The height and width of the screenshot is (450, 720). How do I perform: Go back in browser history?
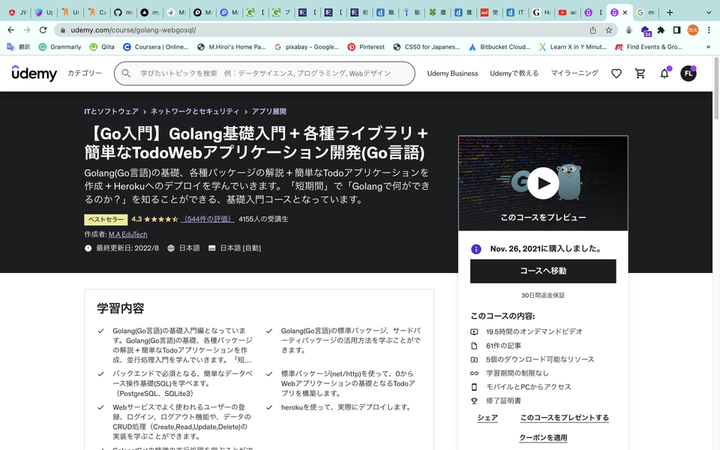11,30
